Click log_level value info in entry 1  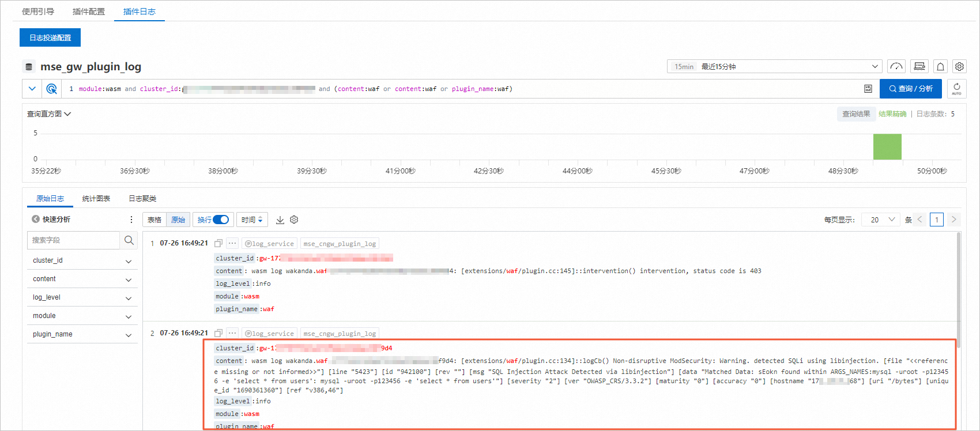[x=263, y=283]
